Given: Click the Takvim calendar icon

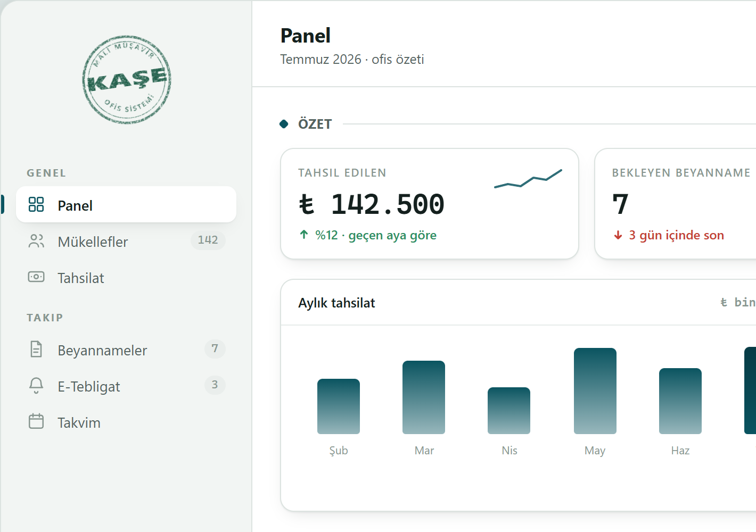Looking at the screenshot, I should (36, 421).
